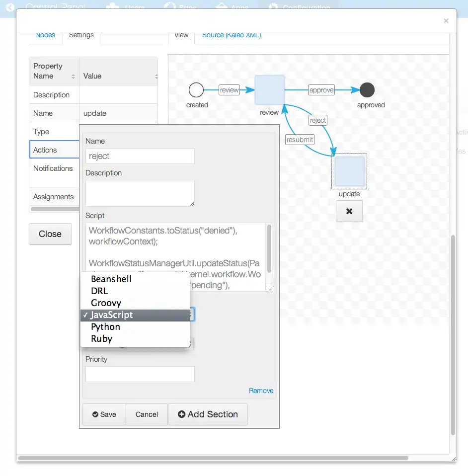This screenshot has width=468, height=476.
Task: Delete the update node with the × icon
Action: click(349, 211)
